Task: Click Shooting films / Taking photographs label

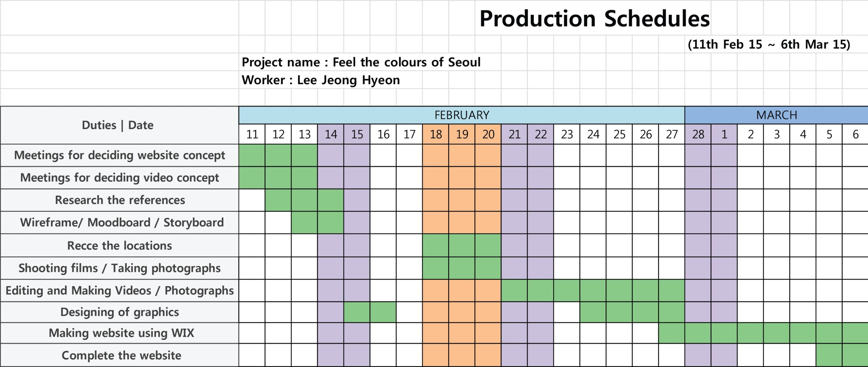Action: (119, 268)
